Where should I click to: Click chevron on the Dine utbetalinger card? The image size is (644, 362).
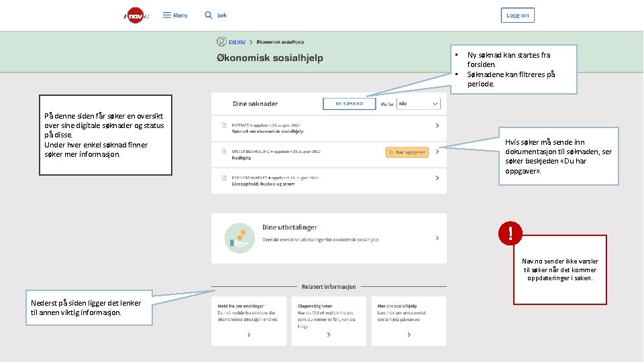(x=437, y=238)
